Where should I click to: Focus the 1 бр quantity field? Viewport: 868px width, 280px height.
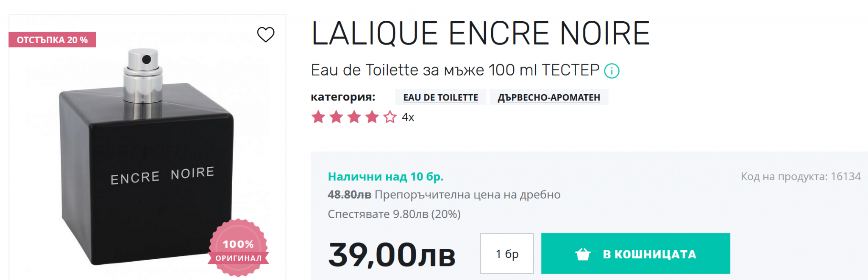coord(507,254)
